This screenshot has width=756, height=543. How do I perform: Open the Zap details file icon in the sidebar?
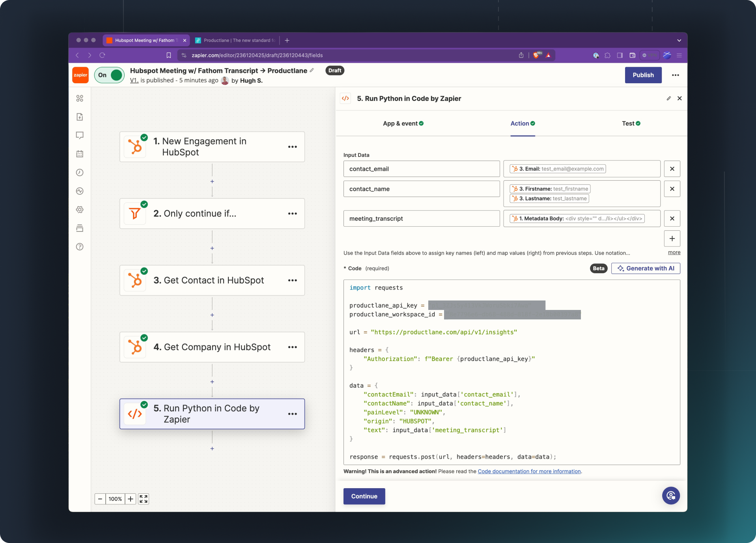pos(80,117)
